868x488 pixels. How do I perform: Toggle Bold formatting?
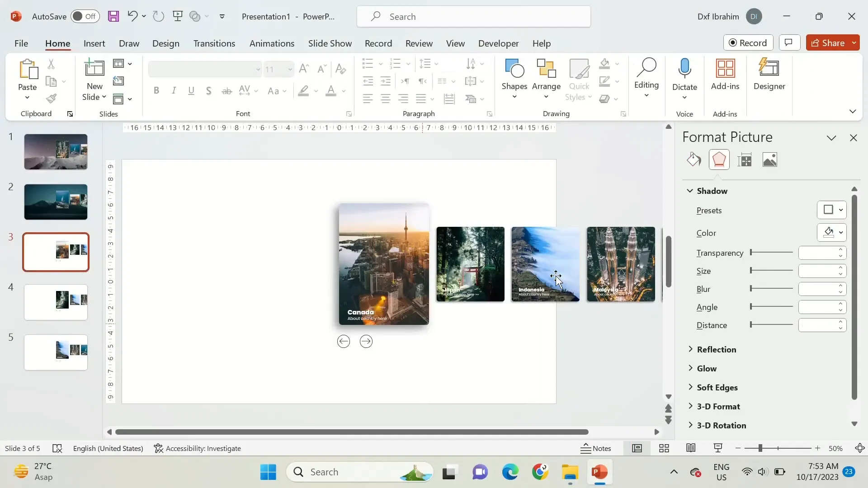coord(156,91)
